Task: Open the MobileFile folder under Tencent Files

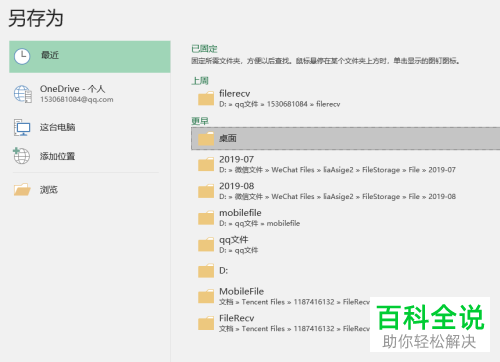Action: (x=280, y=296)
